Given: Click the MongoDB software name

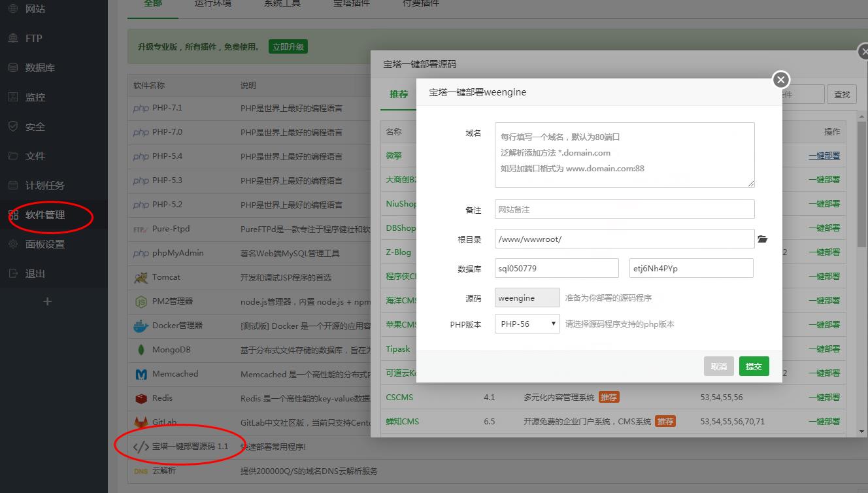Looking at the screenshot, I should 171,350.
